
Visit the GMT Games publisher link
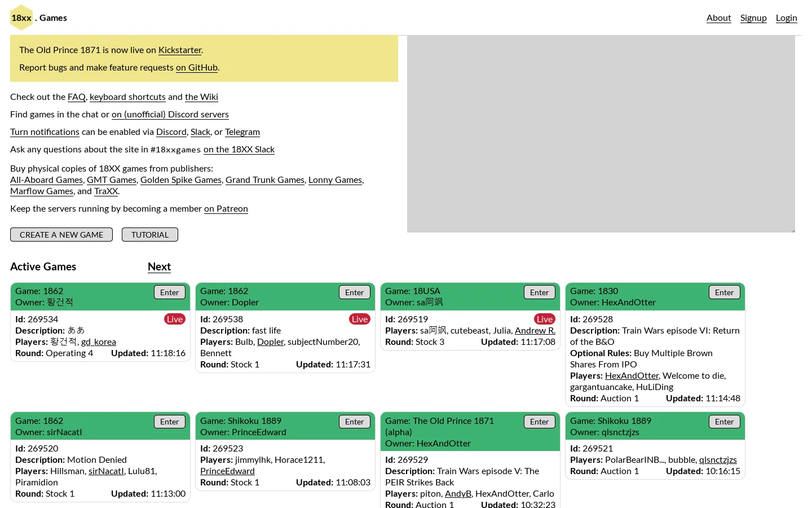112,180
